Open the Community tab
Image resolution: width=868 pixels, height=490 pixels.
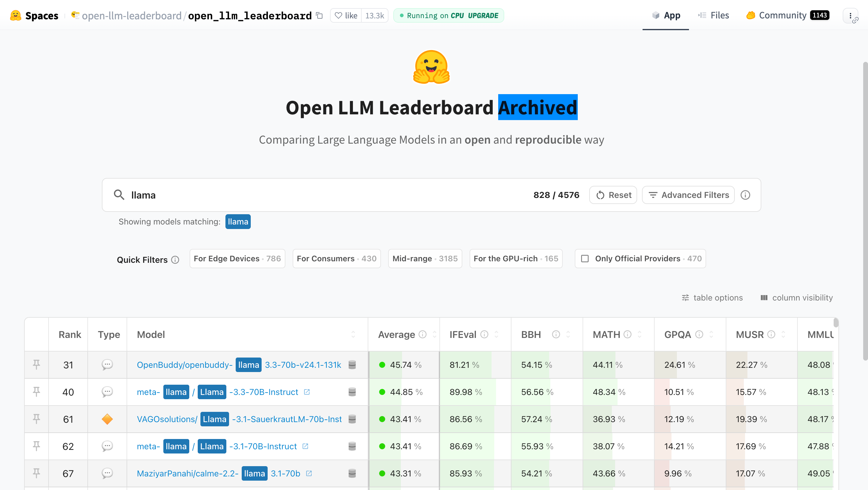788,15
